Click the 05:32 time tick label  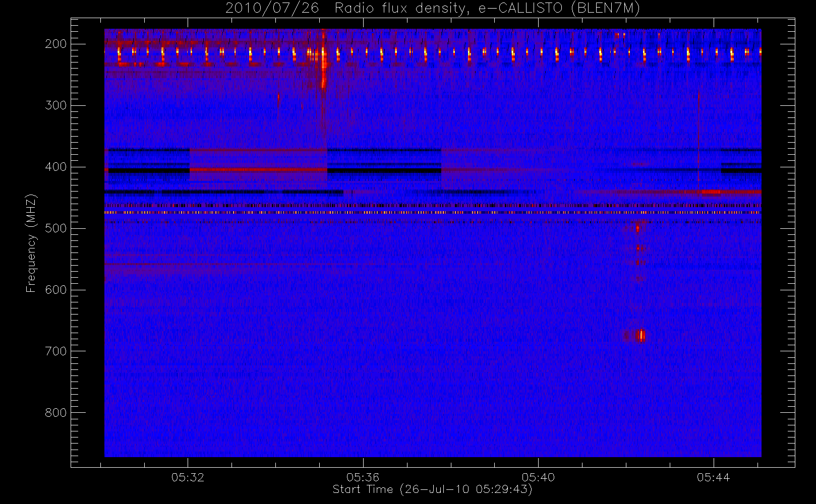[x=188, y=477]
